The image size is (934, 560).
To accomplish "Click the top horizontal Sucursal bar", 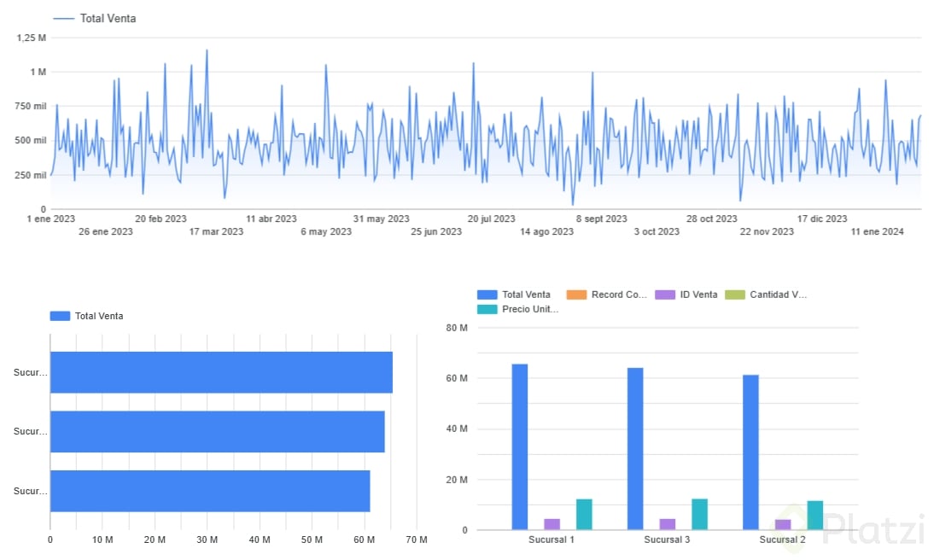I will (221, 372).
